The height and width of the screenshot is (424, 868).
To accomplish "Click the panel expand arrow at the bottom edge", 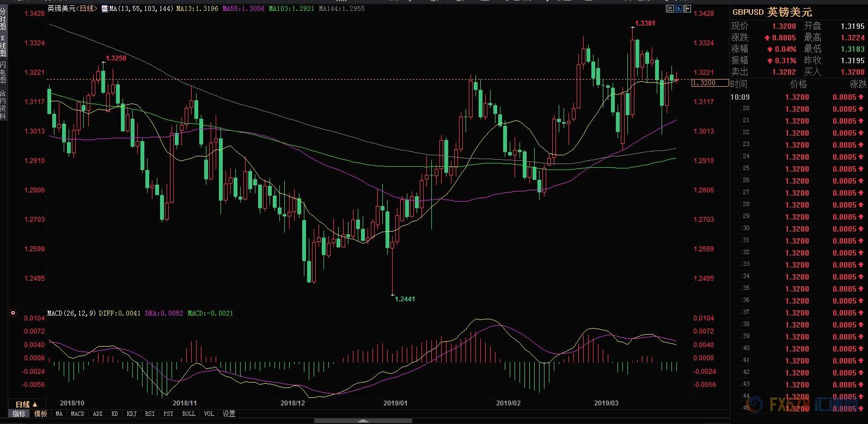I will (364, 421).
